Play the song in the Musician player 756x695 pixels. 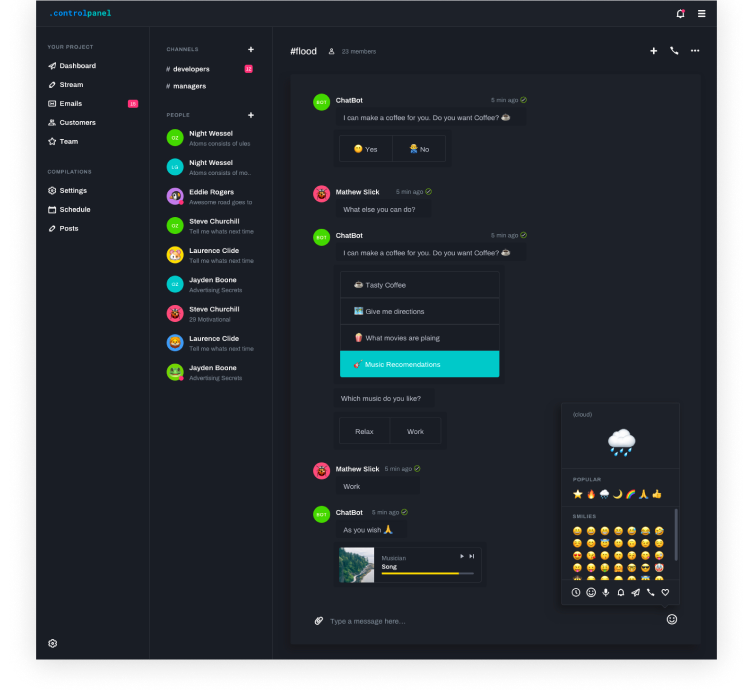[x=461, y=556]
